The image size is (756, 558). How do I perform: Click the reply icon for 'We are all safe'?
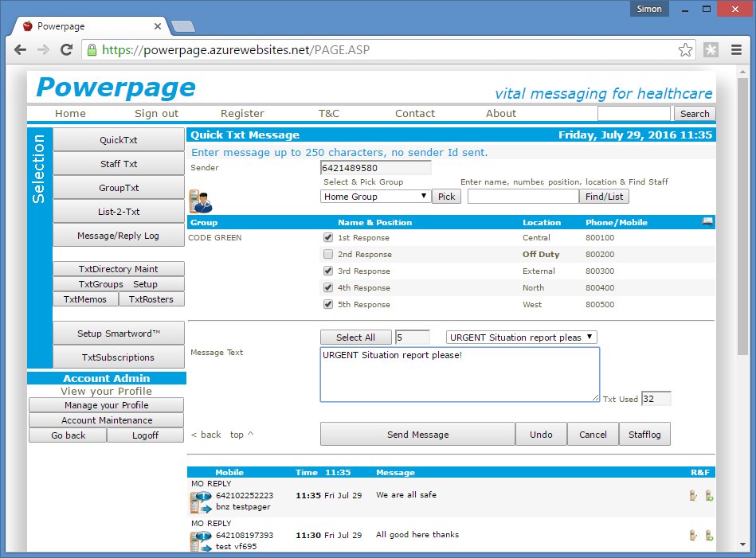pyautogui.click(x=693, y=495)
